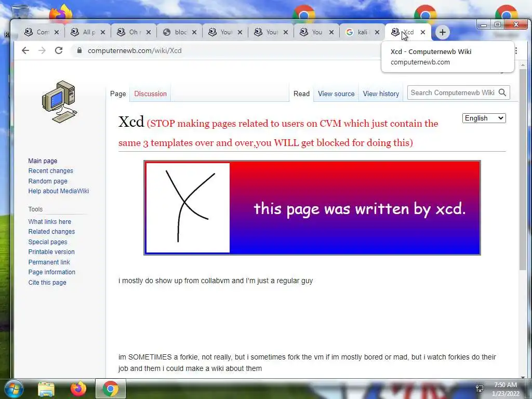Close the Oh tab
The width and height of the screenshot is (532, 399).
149,32
